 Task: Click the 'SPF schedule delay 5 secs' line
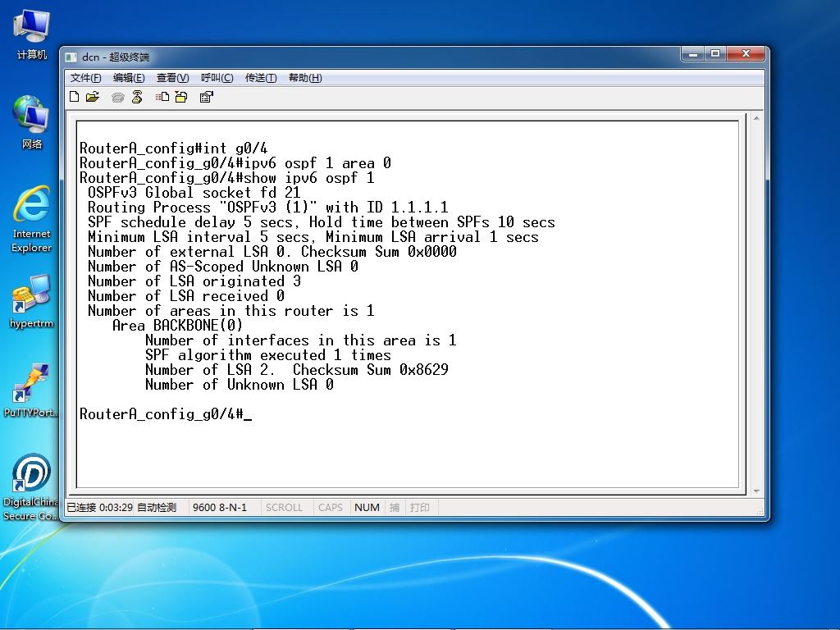[x=322, y=222]
